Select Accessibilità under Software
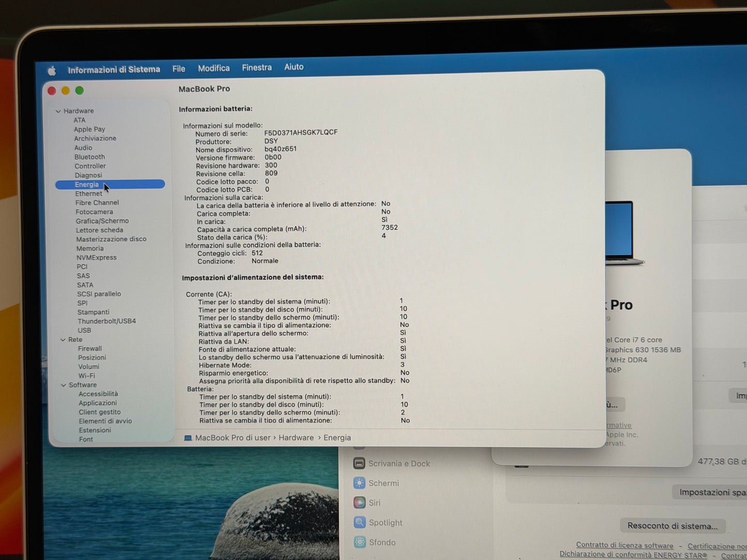The width and height of the screenshot is (747, 560). pos(98,394)
